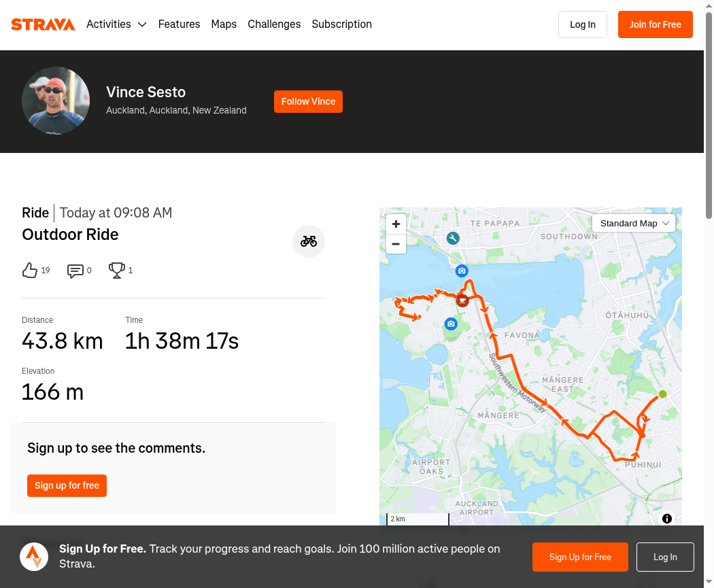Zoom in the map with plus button
Image resolution: width=714 pixels, height=588 pixels.
(x=396, y=224)
